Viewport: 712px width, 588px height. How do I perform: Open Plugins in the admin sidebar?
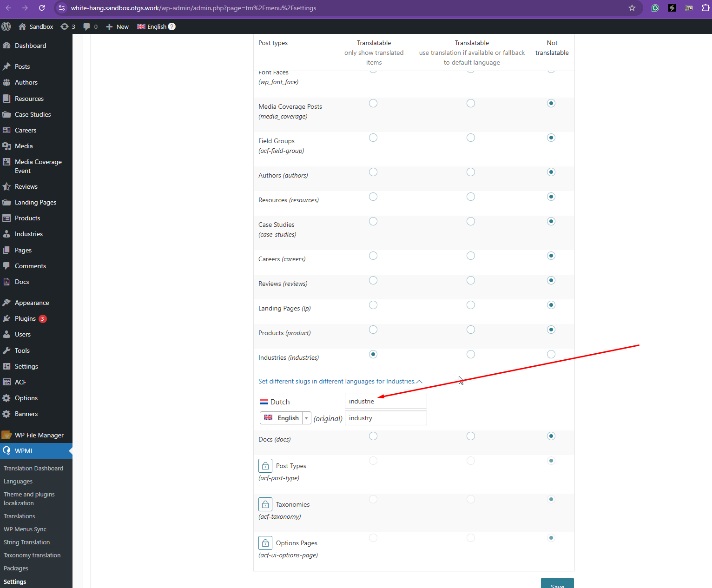point(25,318)
